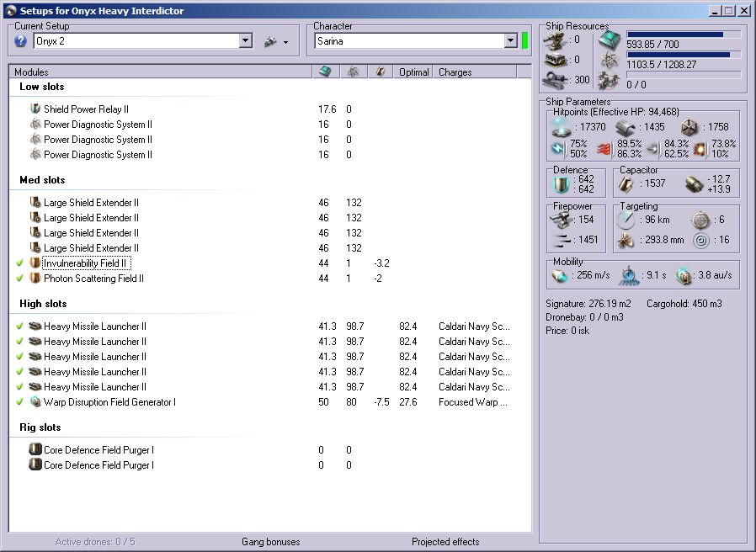Open the ship setup tools icon menu

276,42
